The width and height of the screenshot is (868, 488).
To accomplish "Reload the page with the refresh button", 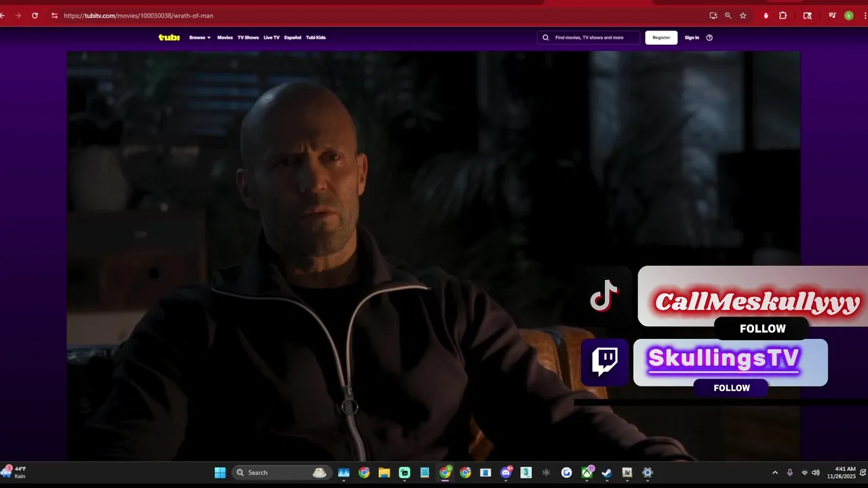I will (x=35, y=16).
